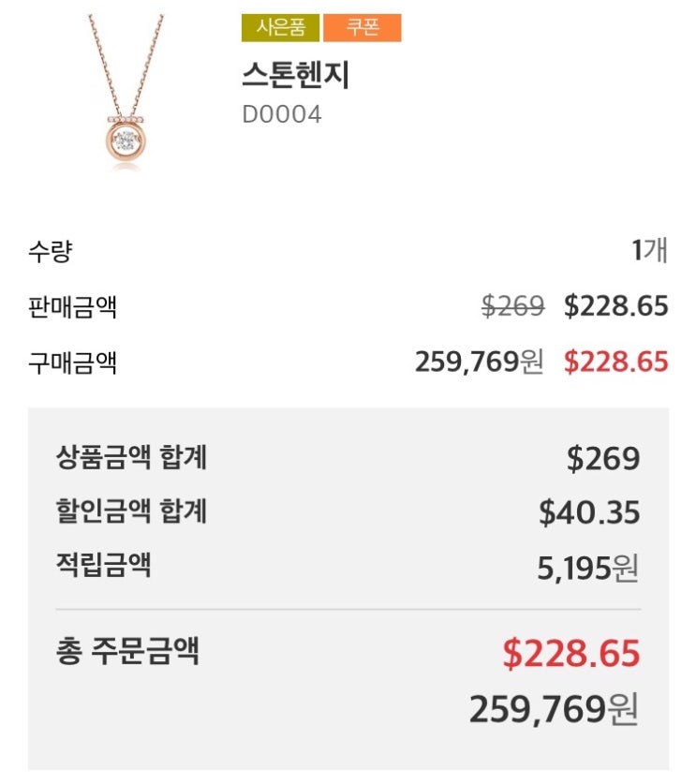Click the black discounted sale price $228.65
The image size is (696, 784).
[x=615, y=306]
